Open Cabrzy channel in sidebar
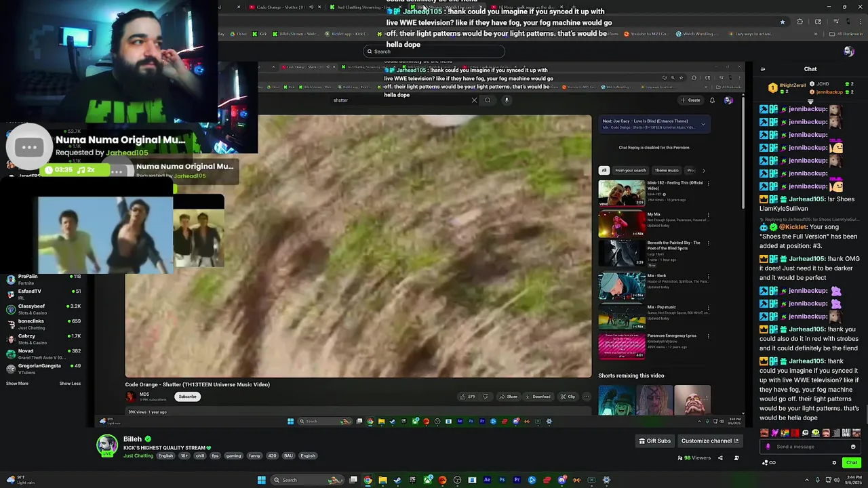Image resolution: width=868 pixels, height=488 pixels. click(44, 339)
